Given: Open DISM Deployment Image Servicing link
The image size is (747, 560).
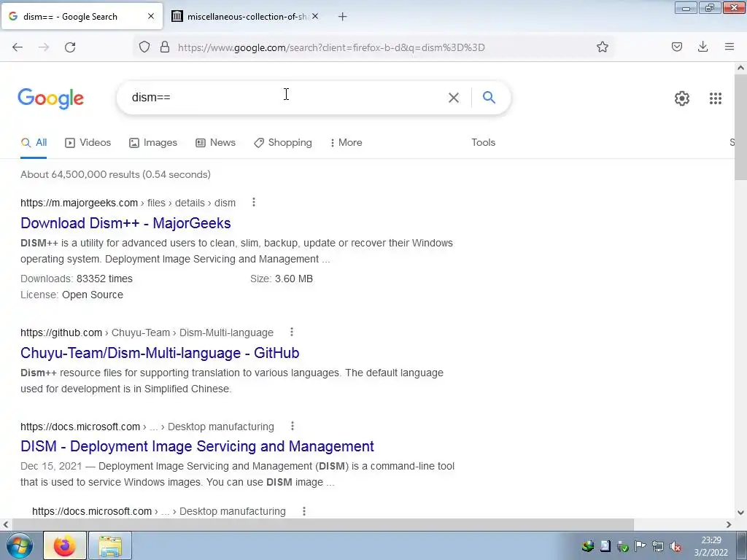Looking at the screenshot, I should pos(197,446).
